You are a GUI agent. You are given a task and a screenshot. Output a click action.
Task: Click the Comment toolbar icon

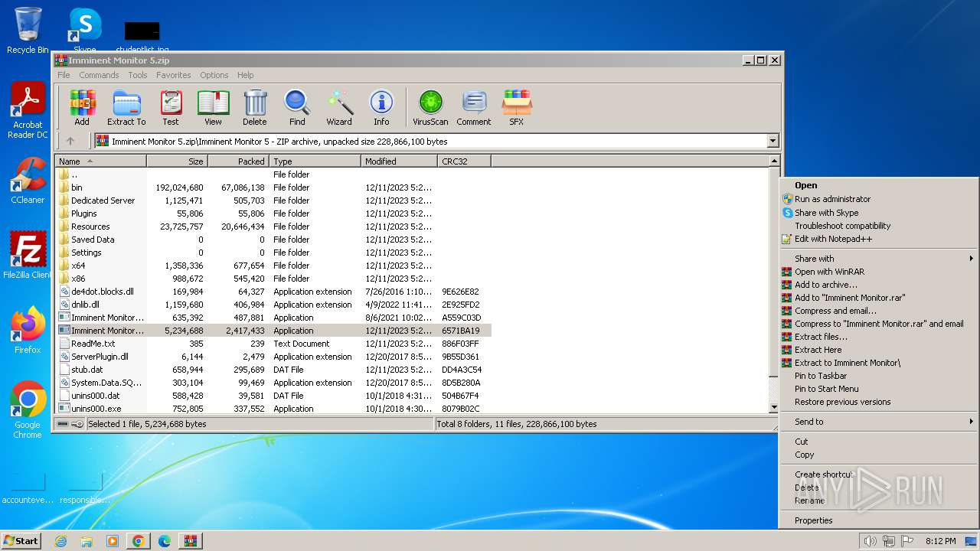click(474, 108)
